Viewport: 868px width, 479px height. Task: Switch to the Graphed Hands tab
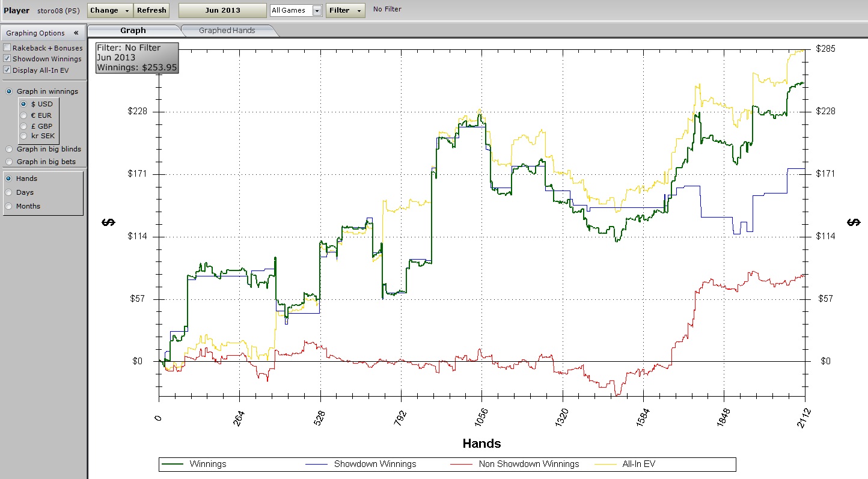coord(227,31)
